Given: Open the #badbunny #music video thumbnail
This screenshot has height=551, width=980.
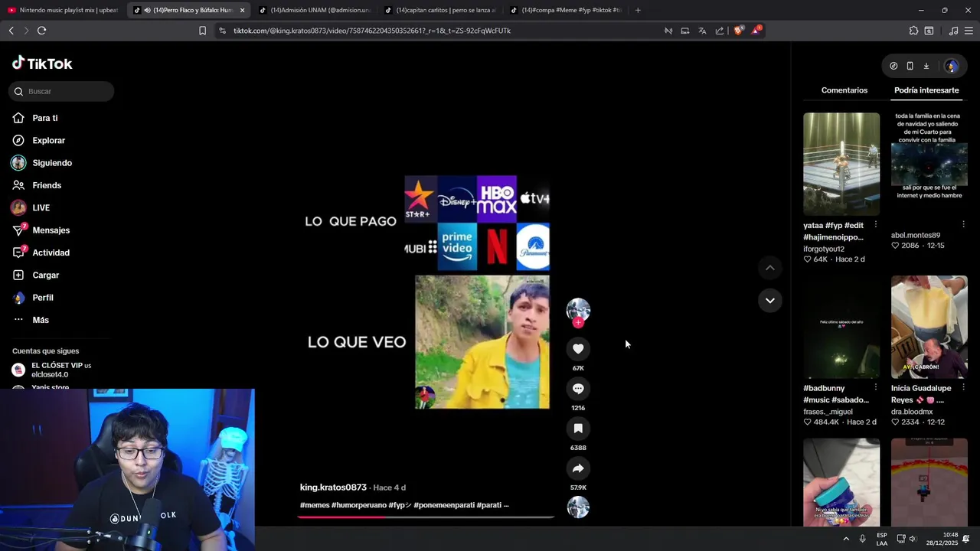Looking at the screenshot, I should pyautogui.click(x=841, y=327).
